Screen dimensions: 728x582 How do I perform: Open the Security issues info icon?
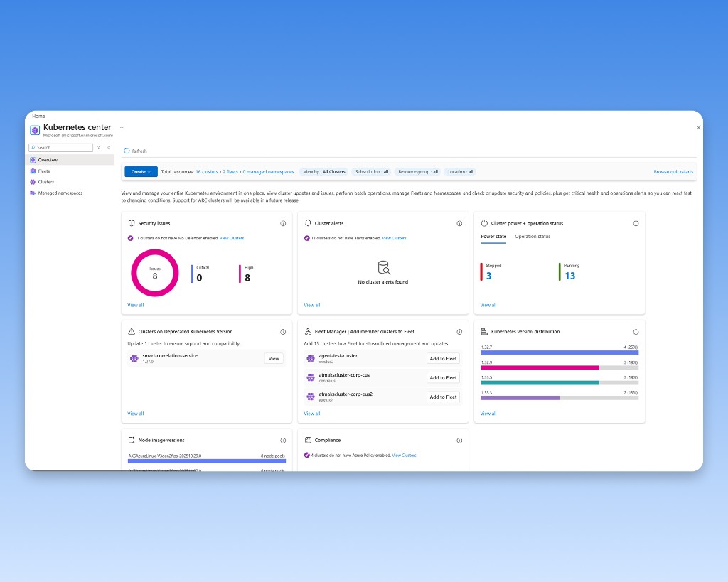[x=283, y=223]
